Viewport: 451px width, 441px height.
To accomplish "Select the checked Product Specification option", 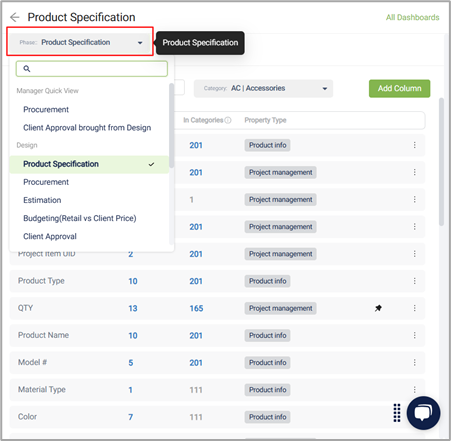I will pos(89,164).
